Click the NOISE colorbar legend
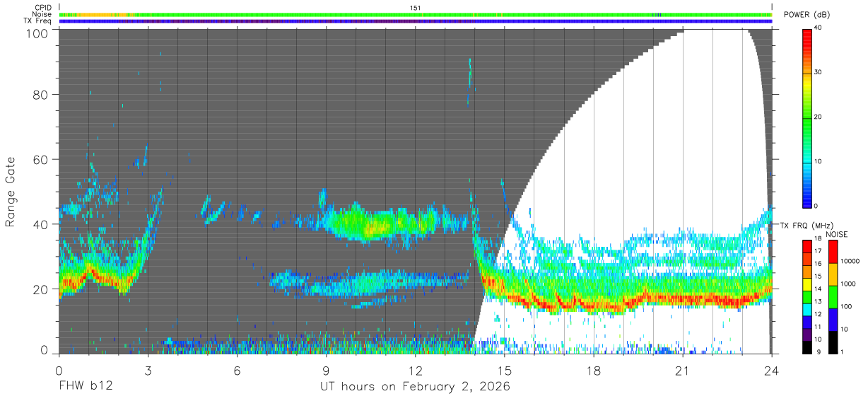868x401 pixels. pos(833,297)
